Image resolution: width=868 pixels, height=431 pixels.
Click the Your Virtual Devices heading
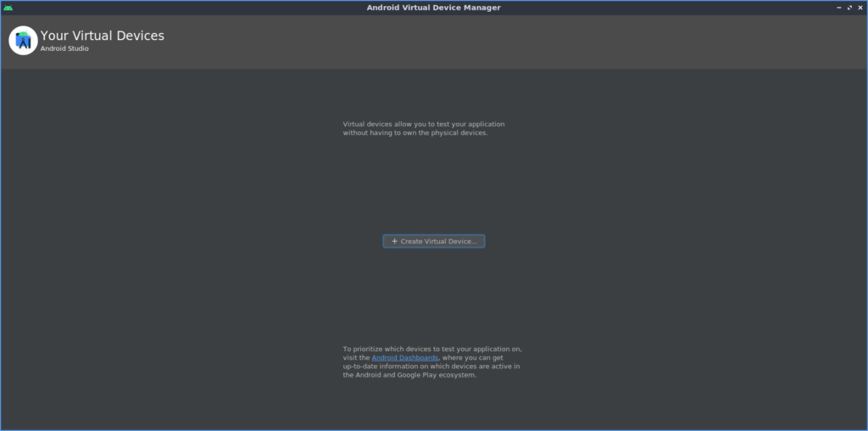[103, 36]
